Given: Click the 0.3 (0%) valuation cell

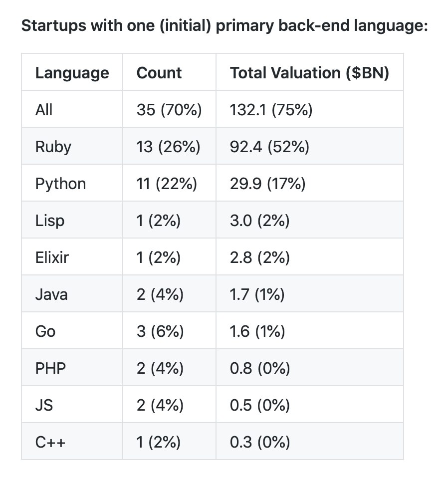Looking at the screenshot, I should pyautogui.click(x=259, y=442).
